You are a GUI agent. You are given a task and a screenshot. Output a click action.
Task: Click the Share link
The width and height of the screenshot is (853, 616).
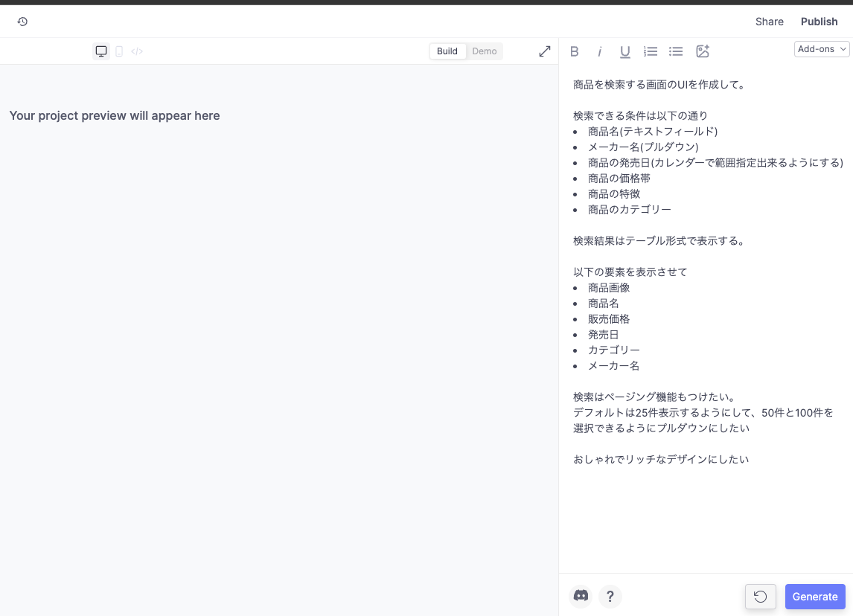[x=769, y=22]
